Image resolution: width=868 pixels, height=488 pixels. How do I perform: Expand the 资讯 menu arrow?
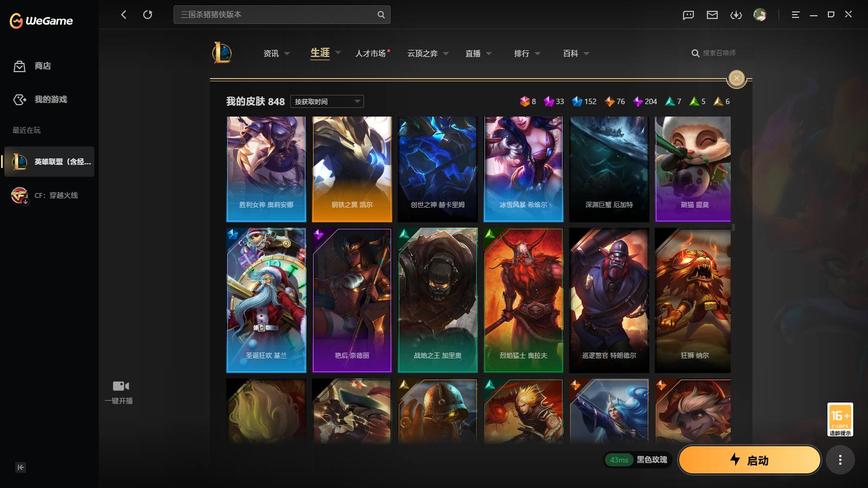[287, 54]
